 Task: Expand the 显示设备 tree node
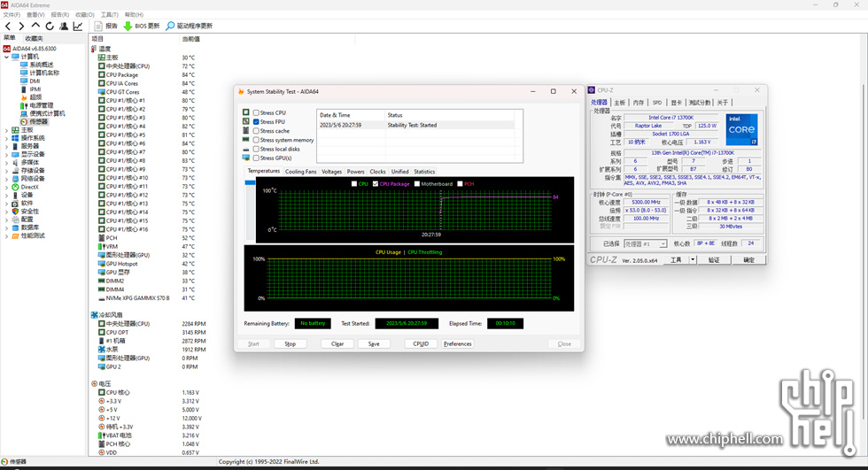7,154
